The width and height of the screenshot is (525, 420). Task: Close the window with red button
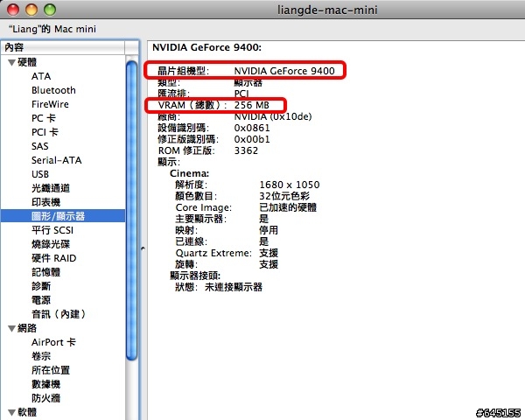(13, 10)
